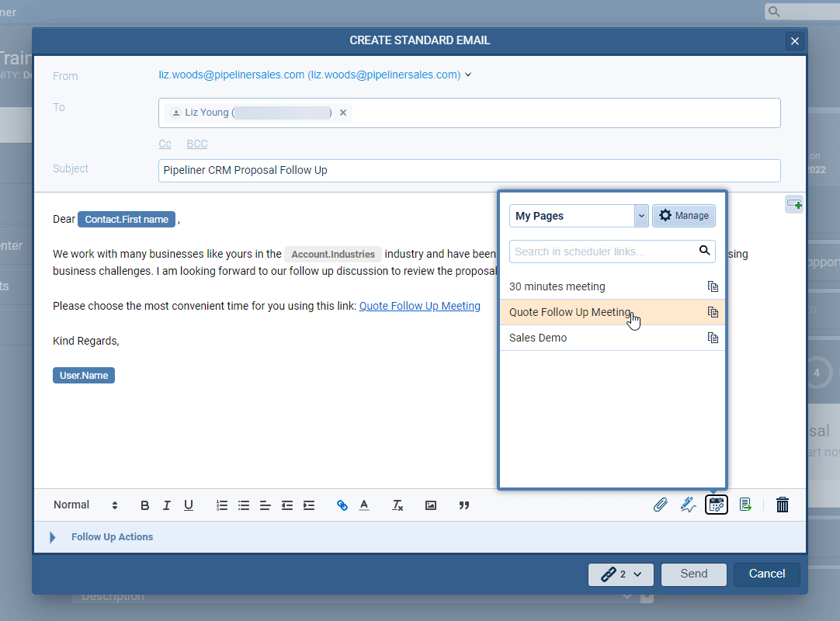This screenshot has height=621, width=840.
Task: Open the My Pages dropdown
Action: click(x=578, y=216)
